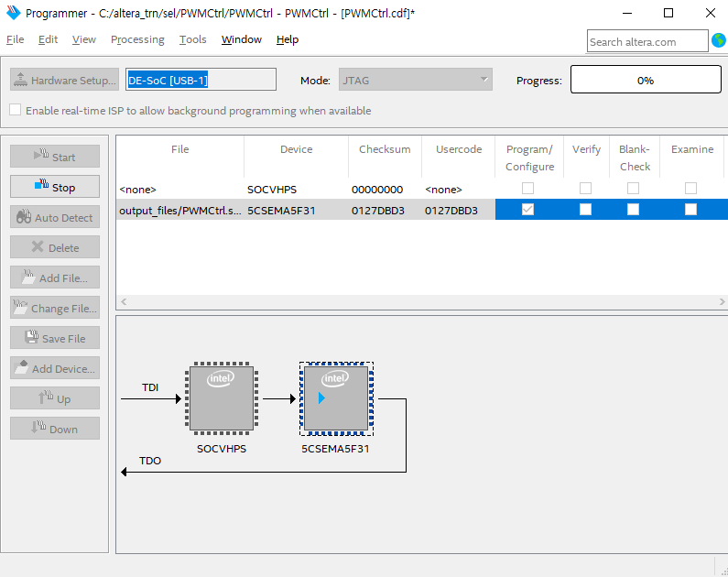The image size is (728, 577).
Task: Click the Device column header
Action: point(296,157)
